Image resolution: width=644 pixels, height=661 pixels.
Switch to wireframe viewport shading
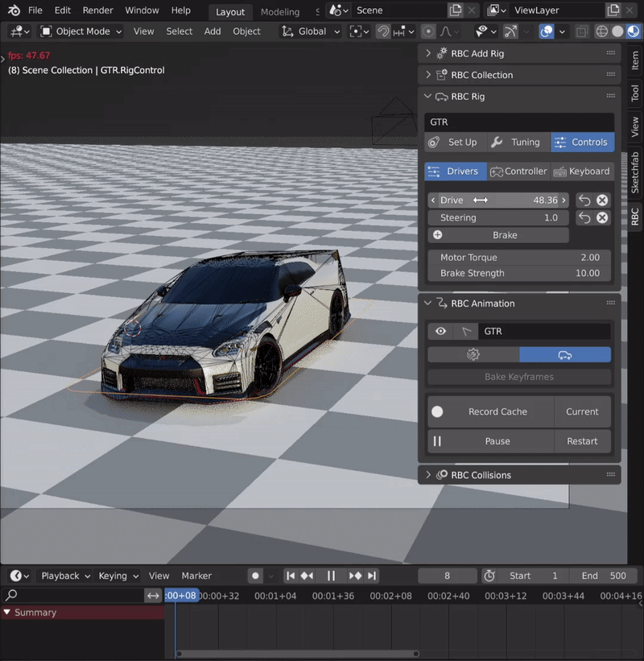[x=602, y=31]
